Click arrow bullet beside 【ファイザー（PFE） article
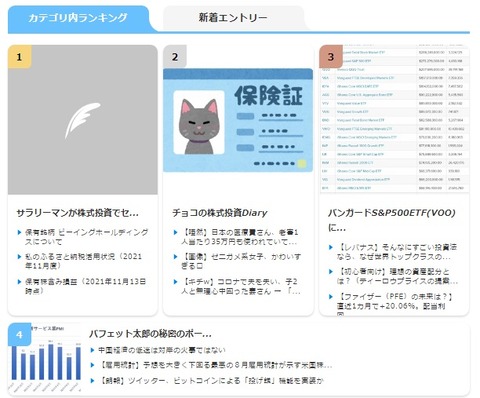 click(331, 296)
